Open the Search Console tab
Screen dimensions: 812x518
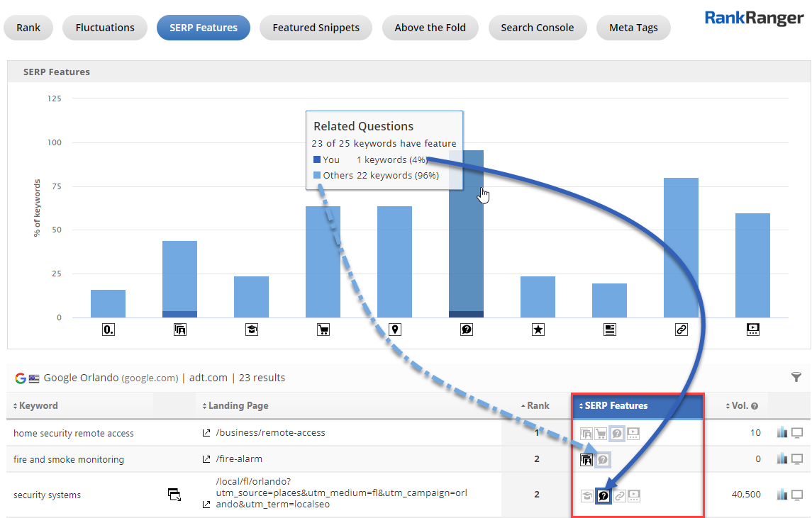coord(537,28)
